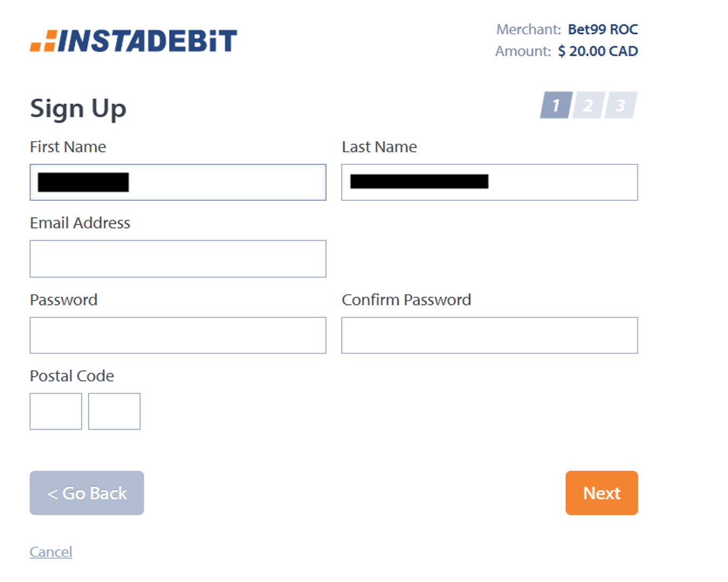Click the Password input box
Image resolution: width=728 pixels, height=582 pixels.
[x=178, y=336]
